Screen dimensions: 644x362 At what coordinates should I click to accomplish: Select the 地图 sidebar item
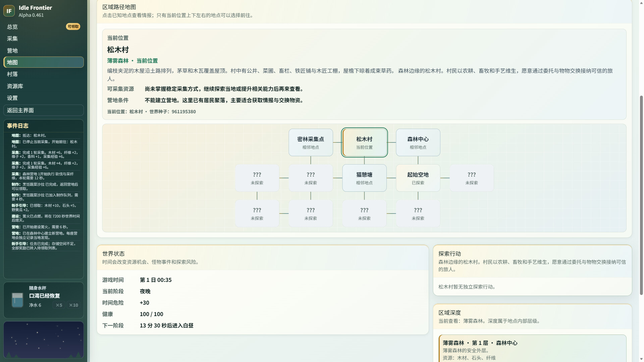point(44,62)
